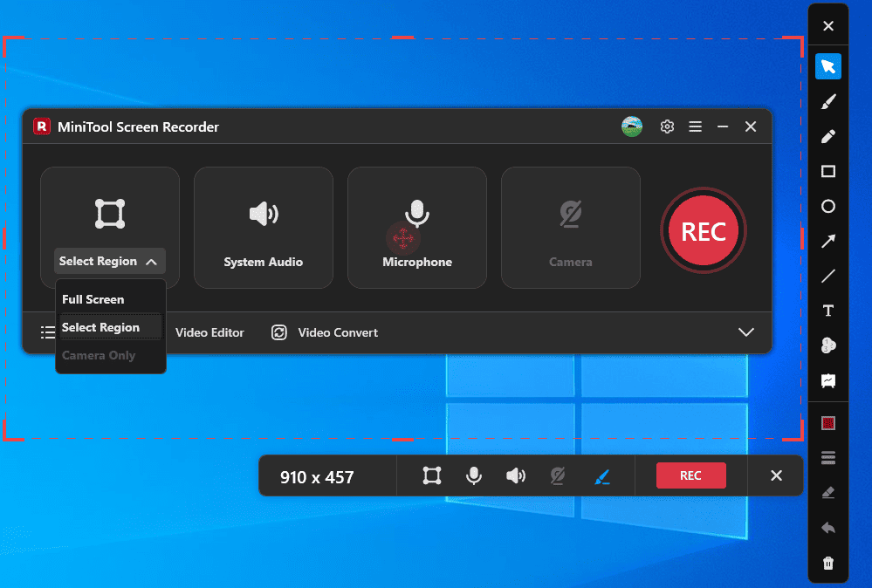872x588 pixels.
Task: Toggle System Audio recording
Action: 263,227
